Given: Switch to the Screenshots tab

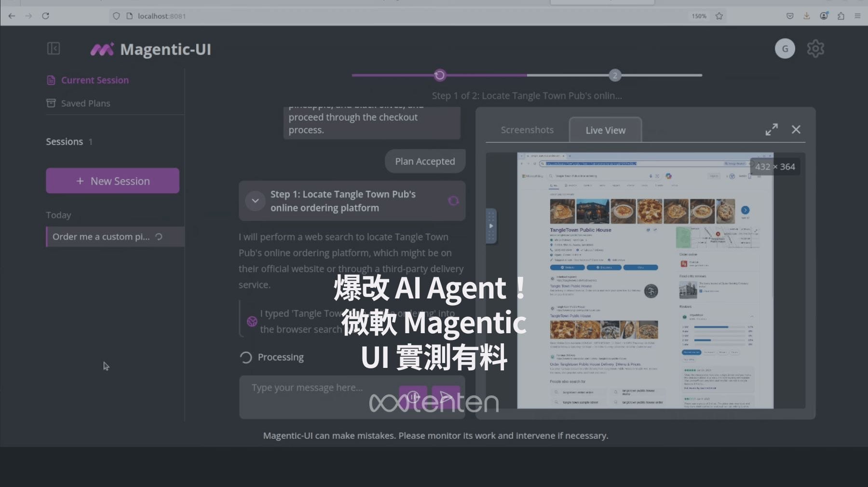Looking at the screenshot, I should click(x=527, y=130).
